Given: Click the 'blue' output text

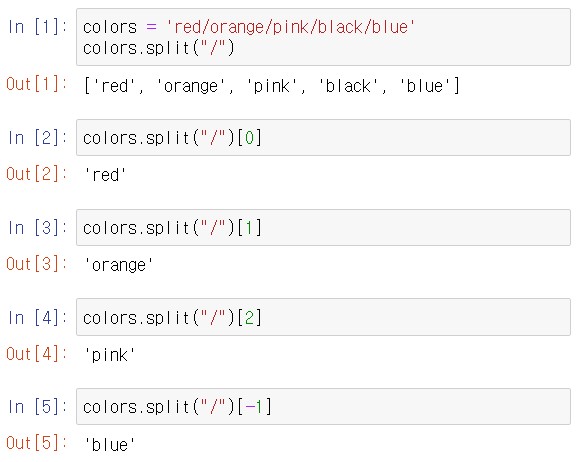Looking at the screenshot, I should [110, 445].
